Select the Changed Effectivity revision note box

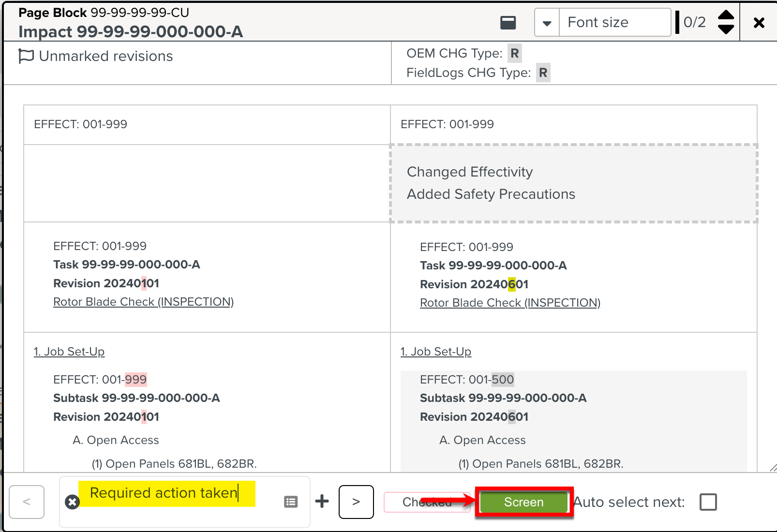pyautogui.click(x=573, y=183)
